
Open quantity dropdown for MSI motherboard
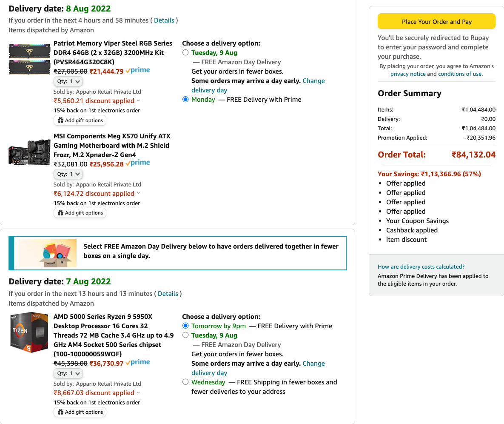(x=68, y=174)
